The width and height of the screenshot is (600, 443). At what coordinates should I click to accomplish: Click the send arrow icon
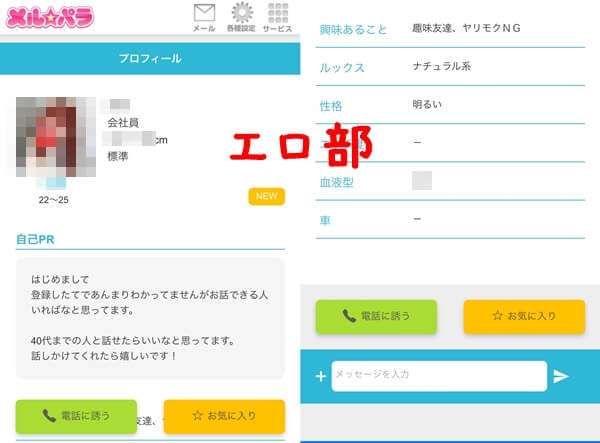coord(561,376)
